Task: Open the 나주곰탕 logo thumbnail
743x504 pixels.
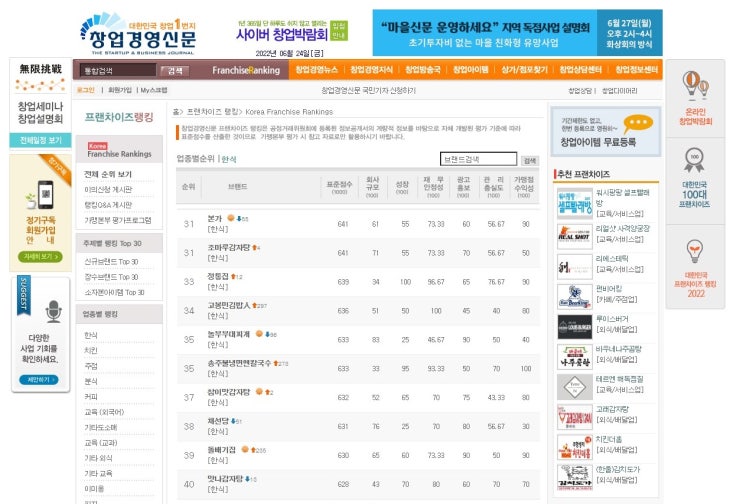Action: 574,357
